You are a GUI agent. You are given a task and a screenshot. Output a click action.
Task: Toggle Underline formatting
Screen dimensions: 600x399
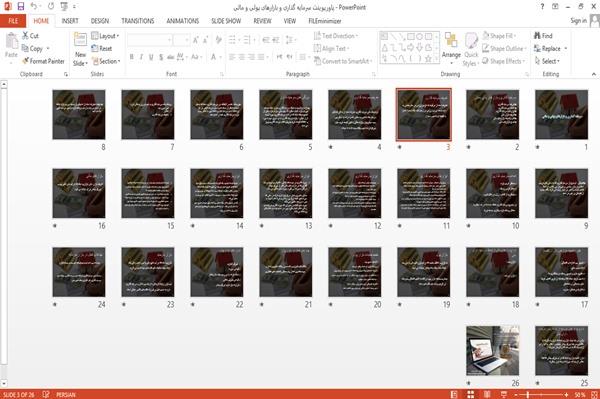tap(151, 57)
